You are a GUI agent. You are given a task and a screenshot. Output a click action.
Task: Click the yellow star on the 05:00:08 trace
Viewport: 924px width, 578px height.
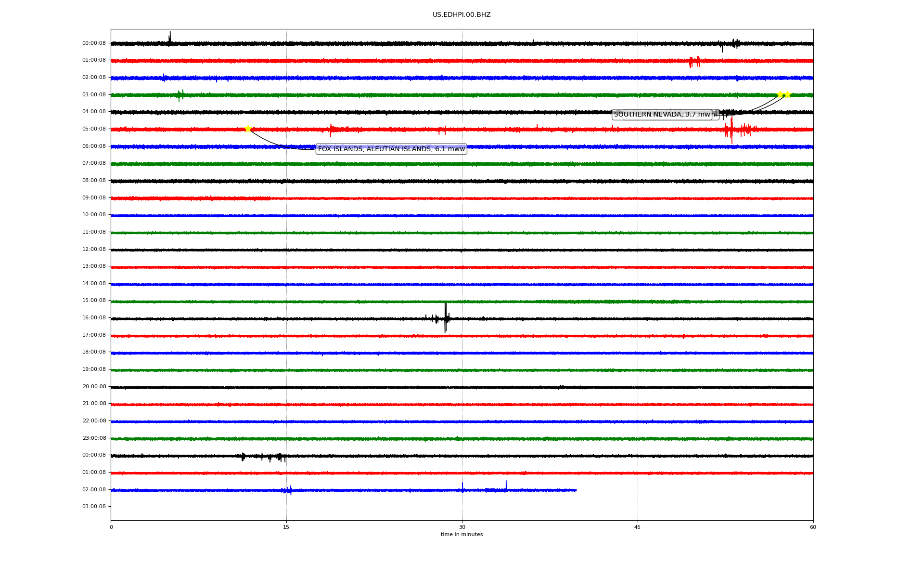(x=248, y=129)
